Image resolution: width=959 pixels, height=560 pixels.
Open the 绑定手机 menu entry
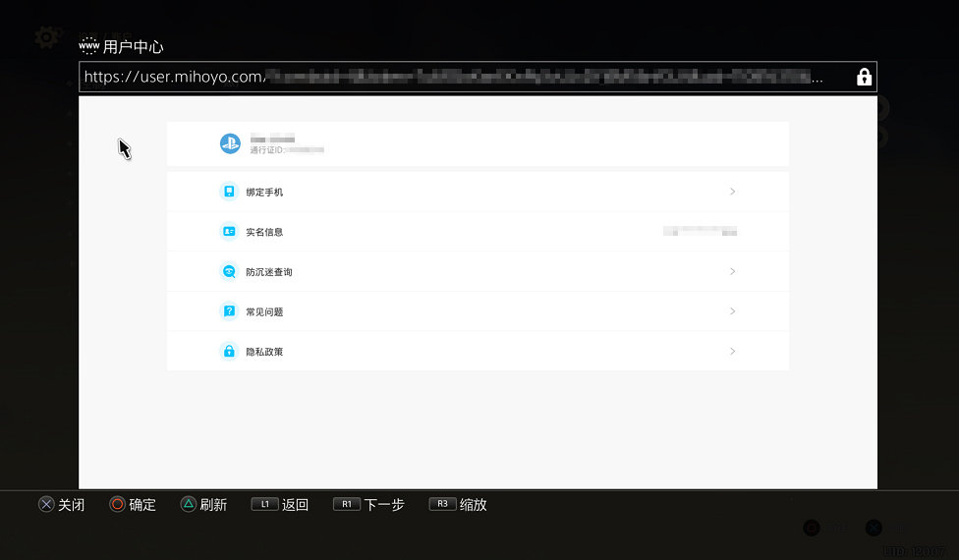(x=478, y=192)
